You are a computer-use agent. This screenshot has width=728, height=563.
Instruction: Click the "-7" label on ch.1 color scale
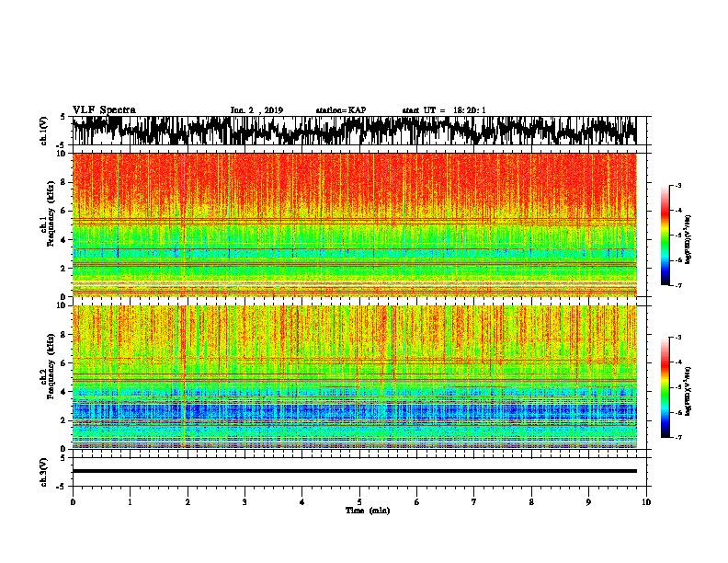(677, 285)
